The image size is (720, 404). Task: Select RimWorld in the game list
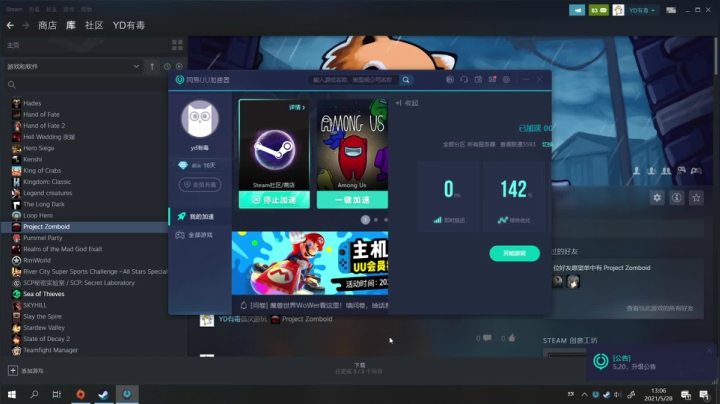[x=37, y=260]
